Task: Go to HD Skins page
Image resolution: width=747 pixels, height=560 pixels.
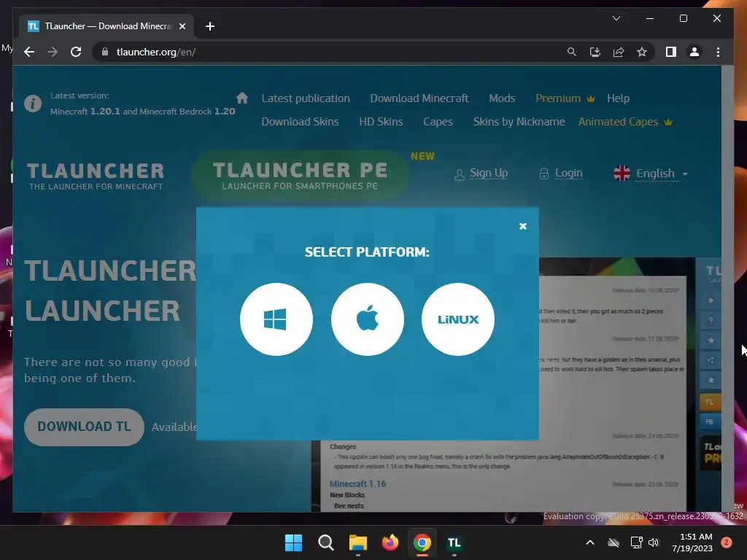Action: (381, 122)
